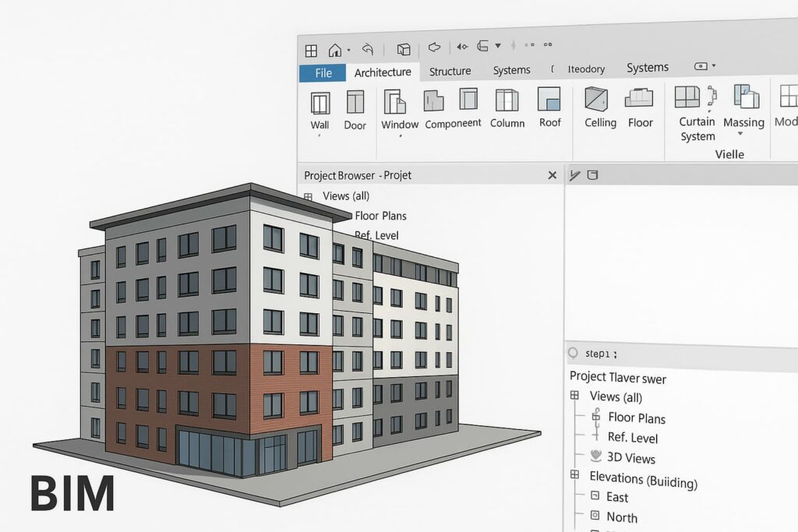The width and height of the screenshot is (798, 532).
Task: Close the Project Browser panel
Action: coord(553,175)
